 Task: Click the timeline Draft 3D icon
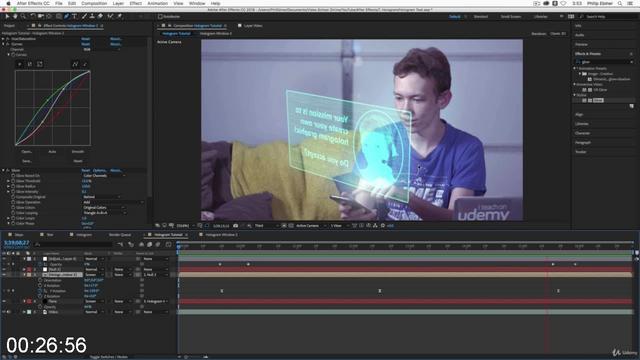pyautogui.click(x=131, y=244)
